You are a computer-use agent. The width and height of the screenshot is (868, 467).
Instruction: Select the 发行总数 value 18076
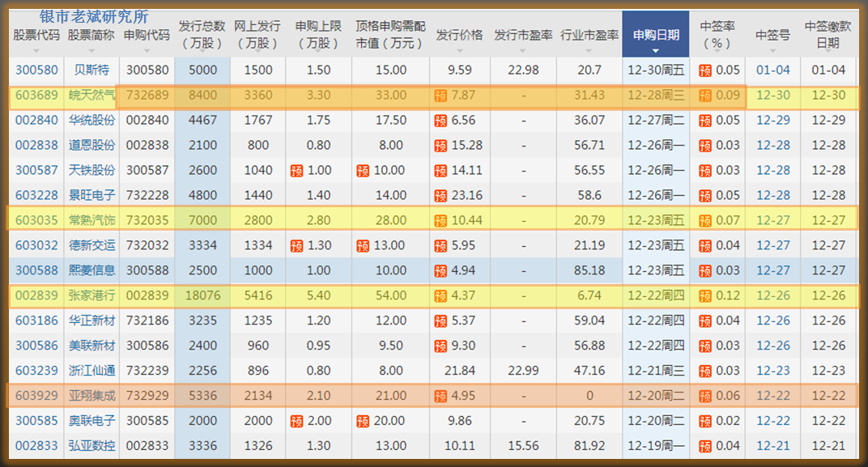coord(202,295)
